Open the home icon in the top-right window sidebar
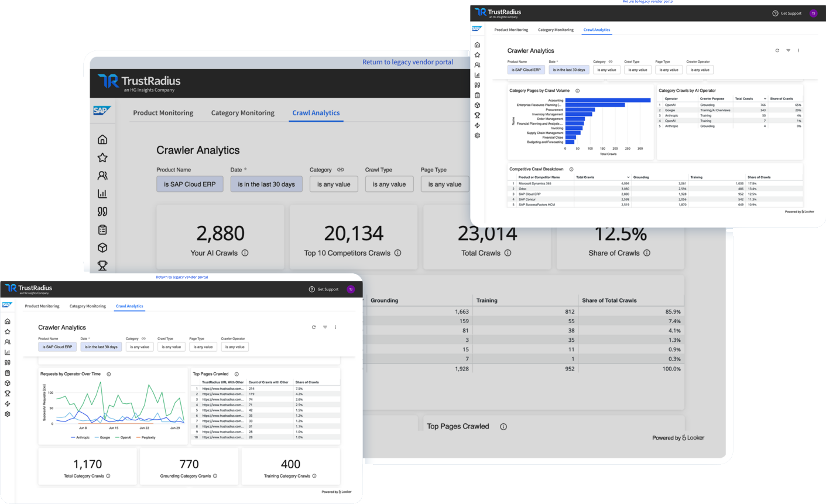Image resolution: width=826 pixels, height=504 pixels. click(x=477, y=45)
